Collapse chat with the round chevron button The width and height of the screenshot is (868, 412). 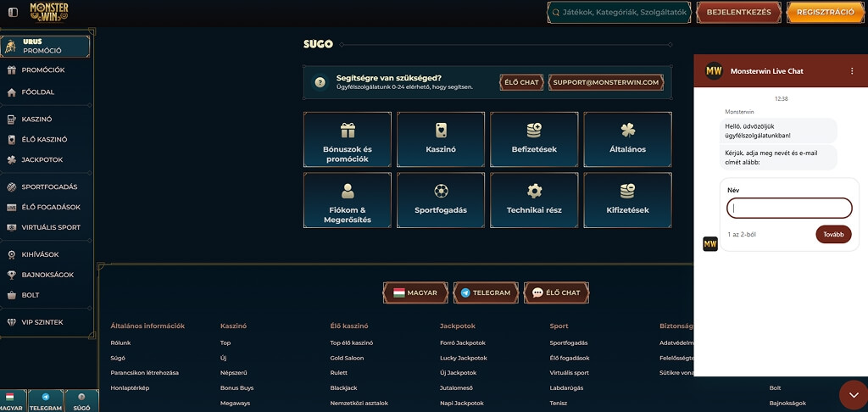click(x=852, y=395)
